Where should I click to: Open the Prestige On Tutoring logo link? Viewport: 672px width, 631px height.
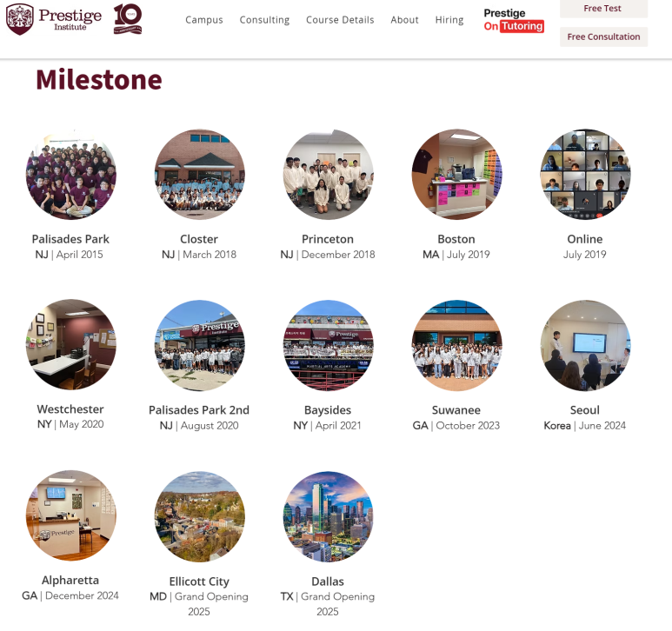point(514,20)
